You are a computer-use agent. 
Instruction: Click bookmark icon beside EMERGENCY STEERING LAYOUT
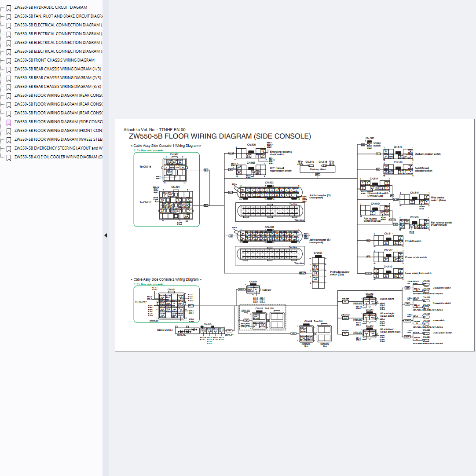tap(9, 149)
